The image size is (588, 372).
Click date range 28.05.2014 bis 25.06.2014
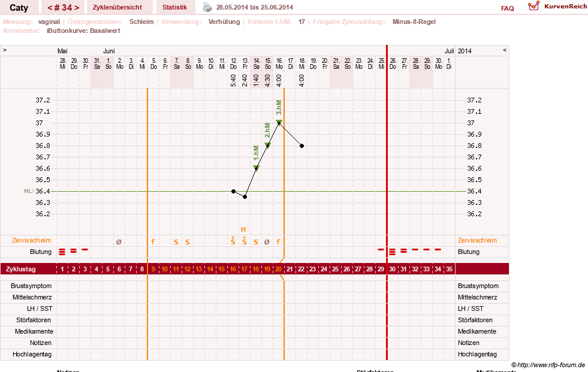(x=255, y=7)
